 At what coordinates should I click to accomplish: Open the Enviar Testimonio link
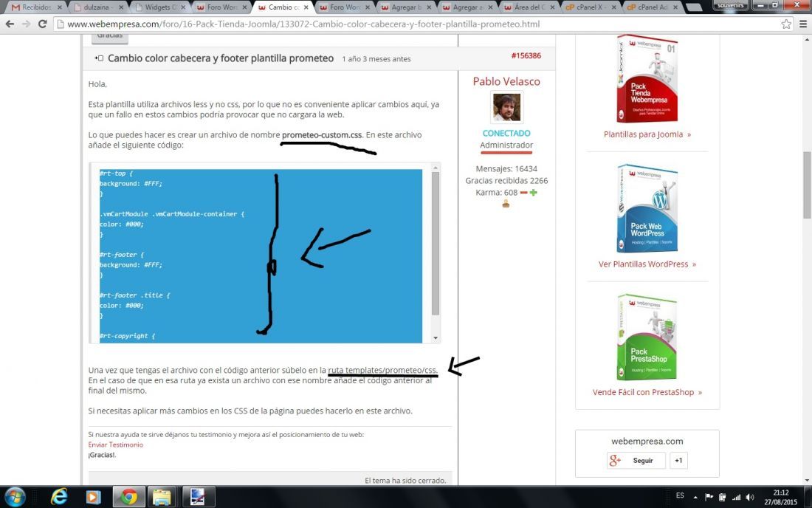(115, 444)
